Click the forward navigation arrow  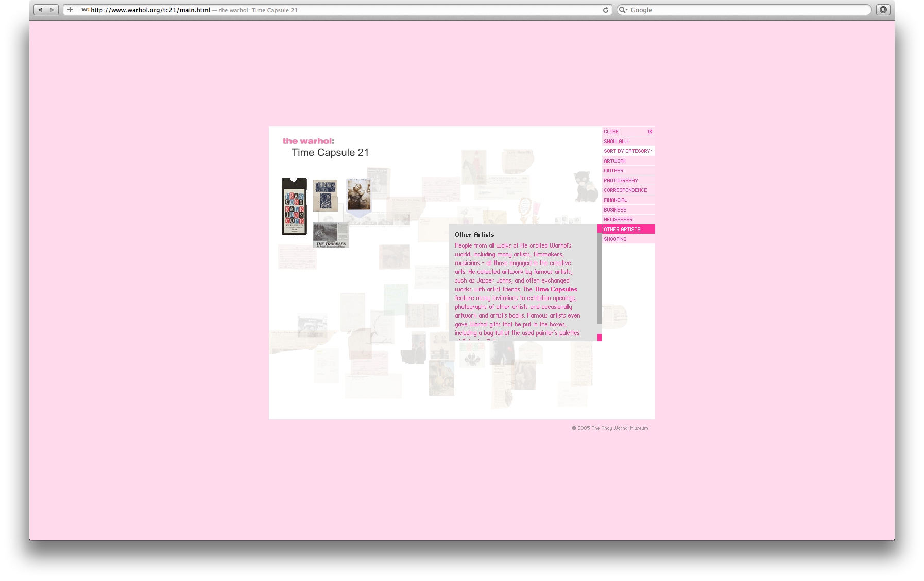coord(52,9)
